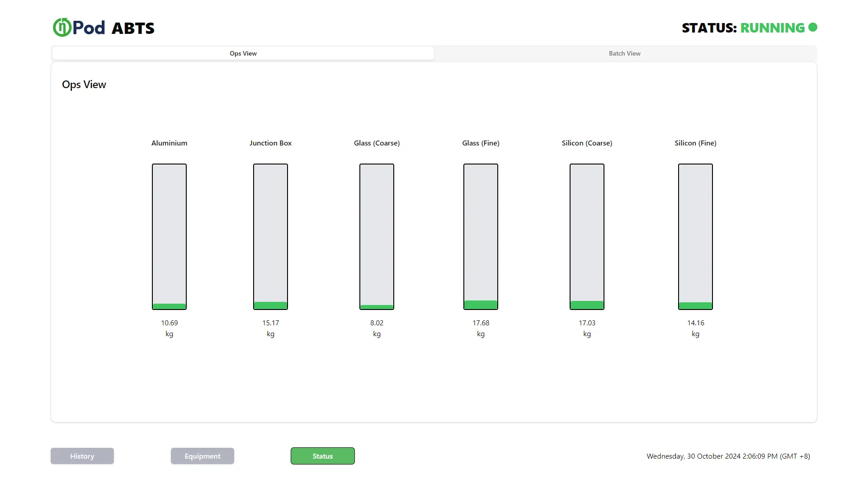The image size is (868, 488).
Task: Click the STATUS: RUNNING text
Action: tap(743, 28)
